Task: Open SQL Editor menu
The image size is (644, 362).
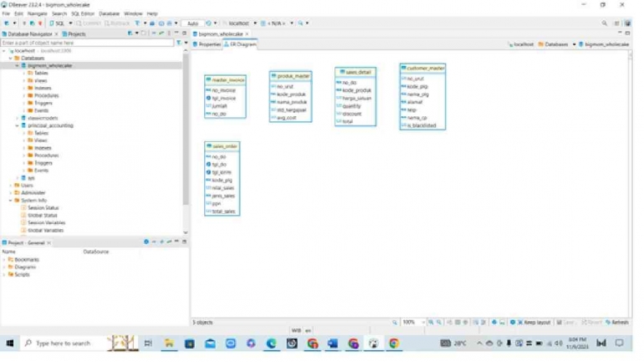Action: [x=83, y=13]
